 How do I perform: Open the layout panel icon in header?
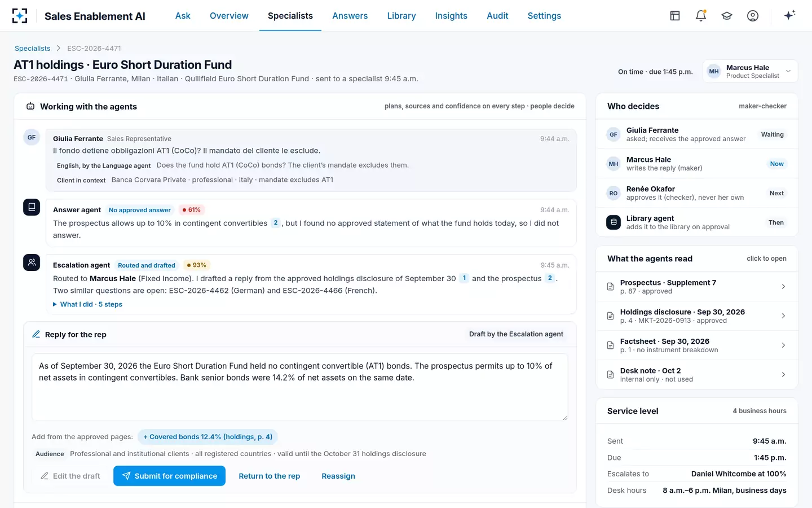(x=675, y=16)
